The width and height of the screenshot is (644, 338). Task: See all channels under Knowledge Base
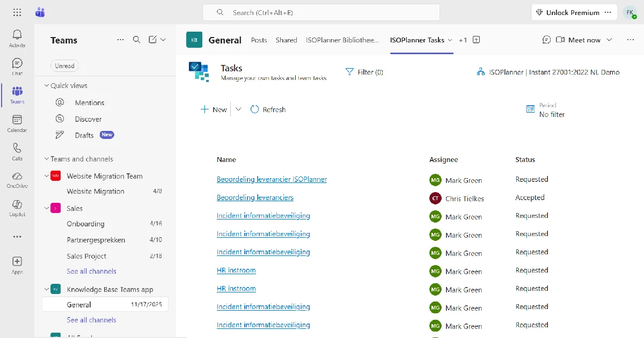click(x=91, y=320)
